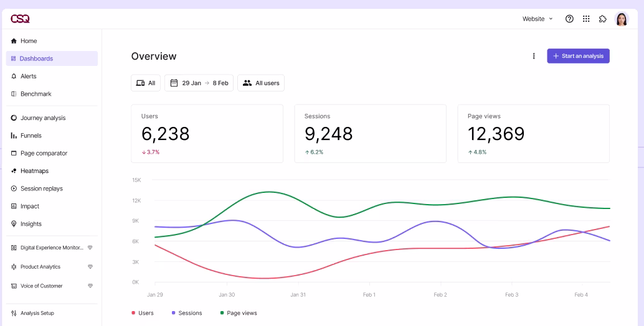
Task: Open Heatmaps in sidebar
Action: pyautogui.click(x=52, y=171)
